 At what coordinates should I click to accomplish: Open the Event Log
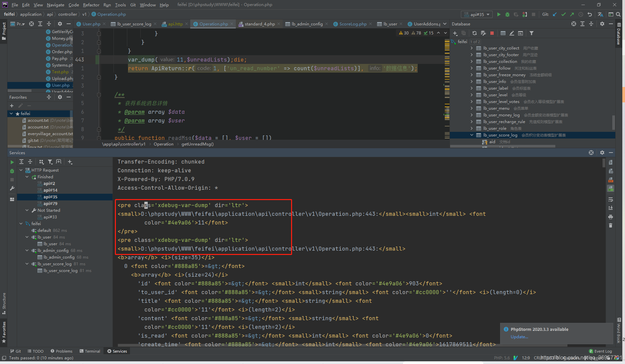[x=601, y=351]
